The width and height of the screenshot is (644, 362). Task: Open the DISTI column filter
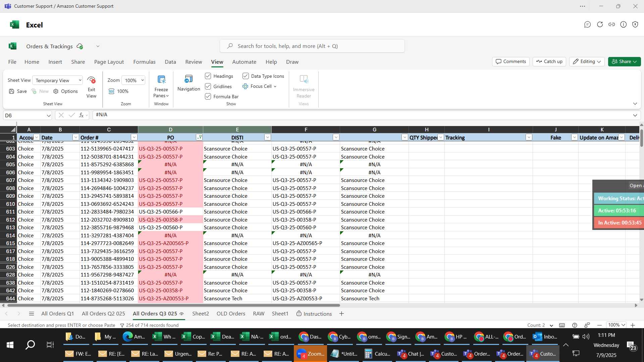[x=267, y=137]
